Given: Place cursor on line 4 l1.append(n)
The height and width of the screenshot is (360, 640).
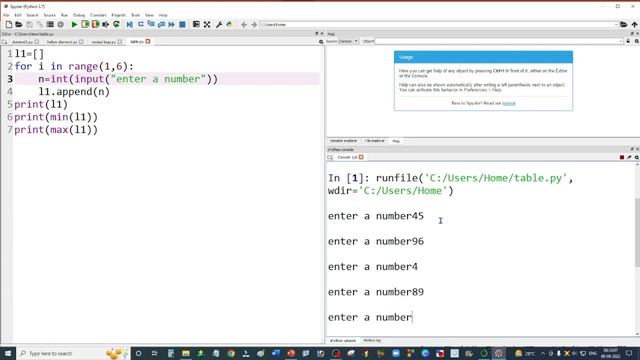Looking at the screenshot, I should [x=74, y=91].
